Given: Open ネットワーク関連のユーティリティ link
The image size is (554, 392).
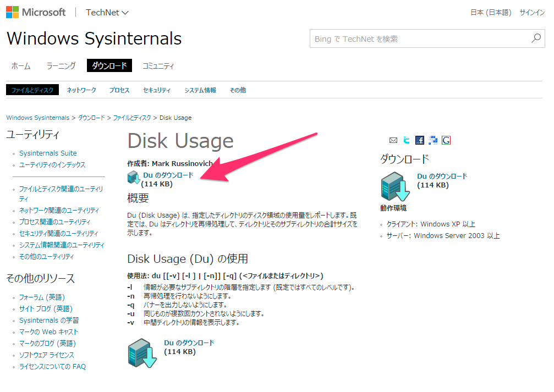Looking at the screenshot, I should 59,210.
